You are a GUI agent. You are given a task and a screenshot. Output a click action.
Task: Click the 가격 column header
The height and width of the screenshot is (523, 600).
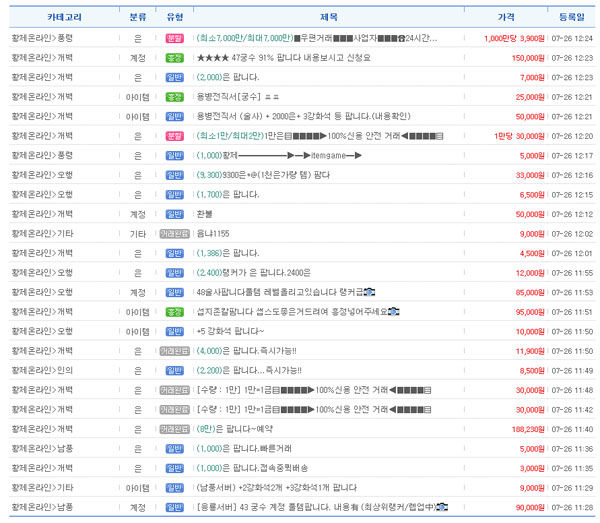[x=506, y=17]
